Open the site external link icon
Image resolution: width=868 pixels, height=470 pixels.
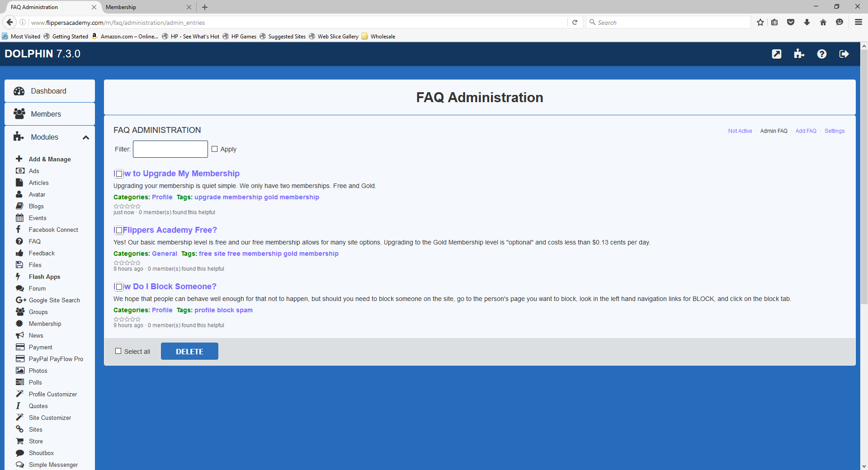point(776,54)
